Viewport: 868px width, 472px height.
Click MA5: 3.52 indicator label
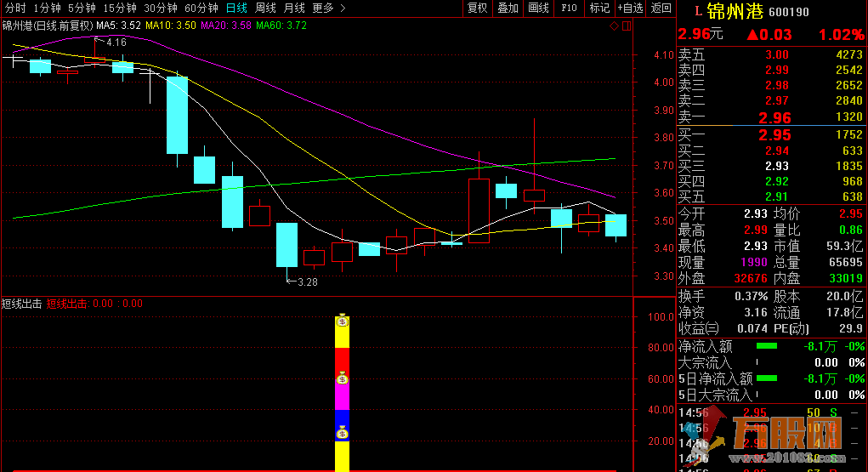point(118,26)
